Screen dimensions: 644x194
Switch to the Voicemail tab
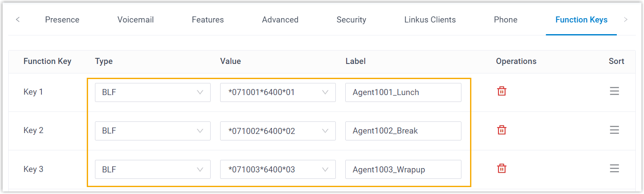click(136, 20)
